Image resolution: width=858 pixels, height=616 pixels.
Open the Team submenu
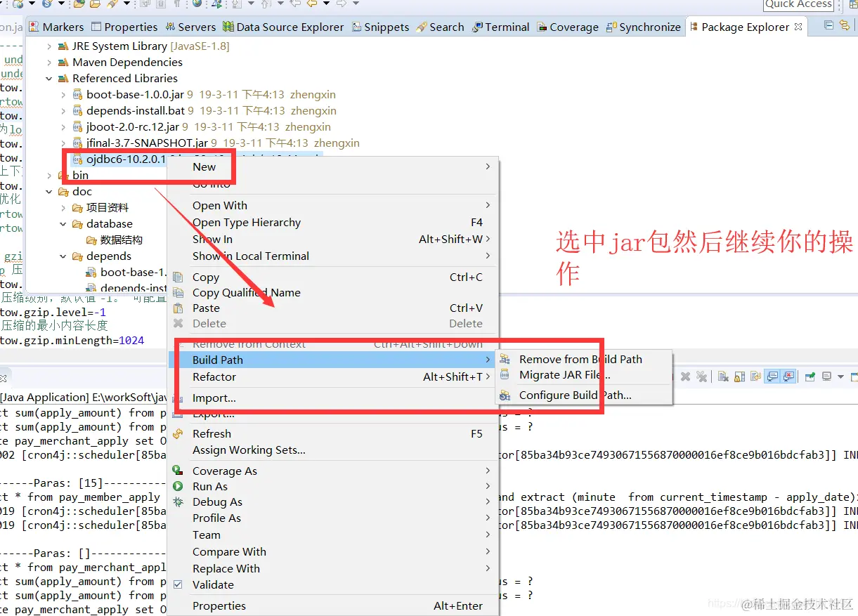coord(333,535)
